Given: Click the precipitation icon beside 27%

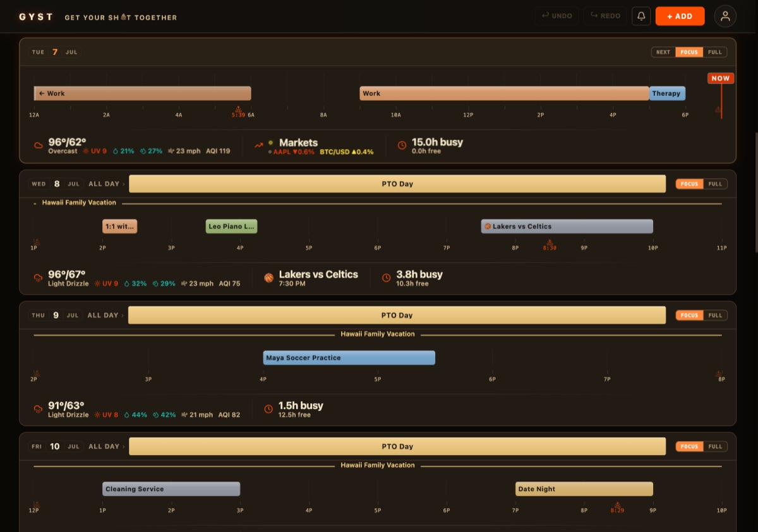Looking at the screenshot, I should 143,151.
